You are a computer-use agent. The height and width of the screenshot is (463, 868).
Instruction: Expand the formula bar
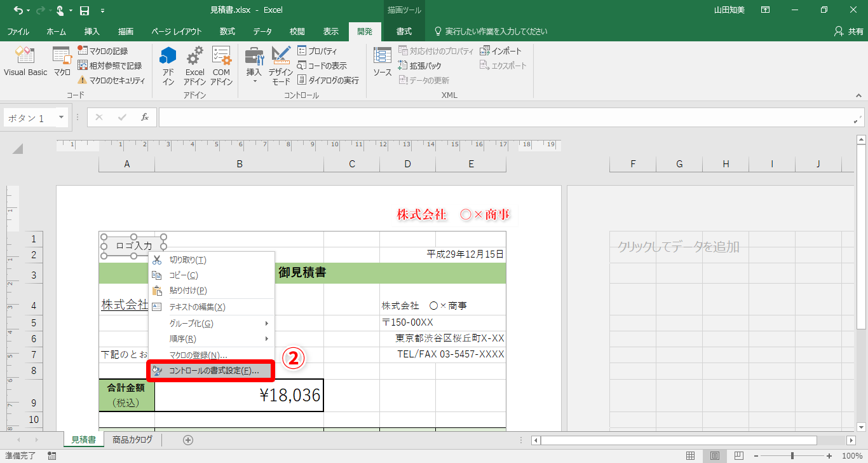(x=856, y=120)
